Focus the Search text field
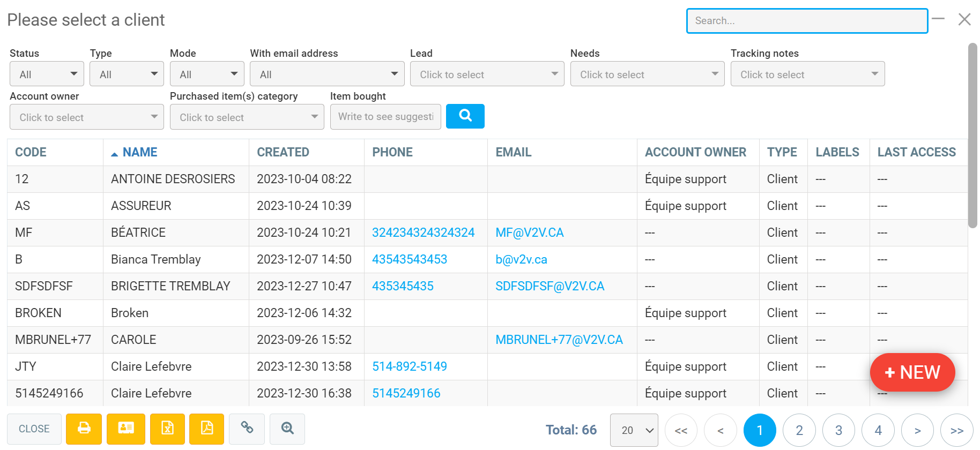 click(807, 21)
